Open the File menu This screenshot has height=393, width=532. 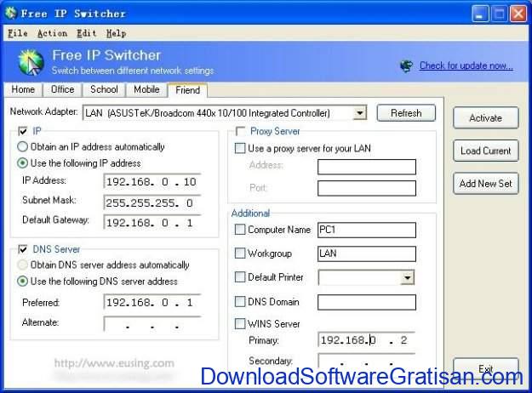click(x=18, y=33)
